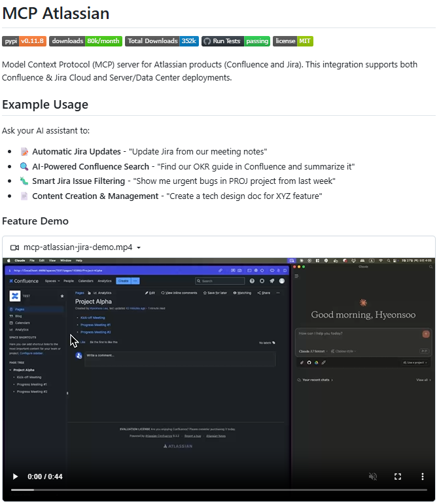Expand the Spaces dropdown in Confluence
The height and width of the screenshot is (504, 439).
[52, 281]
